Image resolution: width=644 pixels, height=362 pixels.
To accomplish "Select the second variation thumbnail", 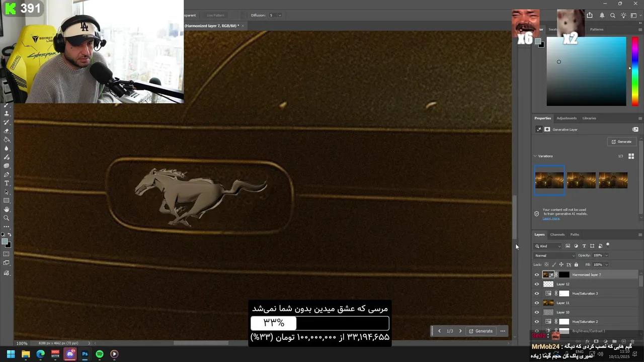I will point(581,180).
